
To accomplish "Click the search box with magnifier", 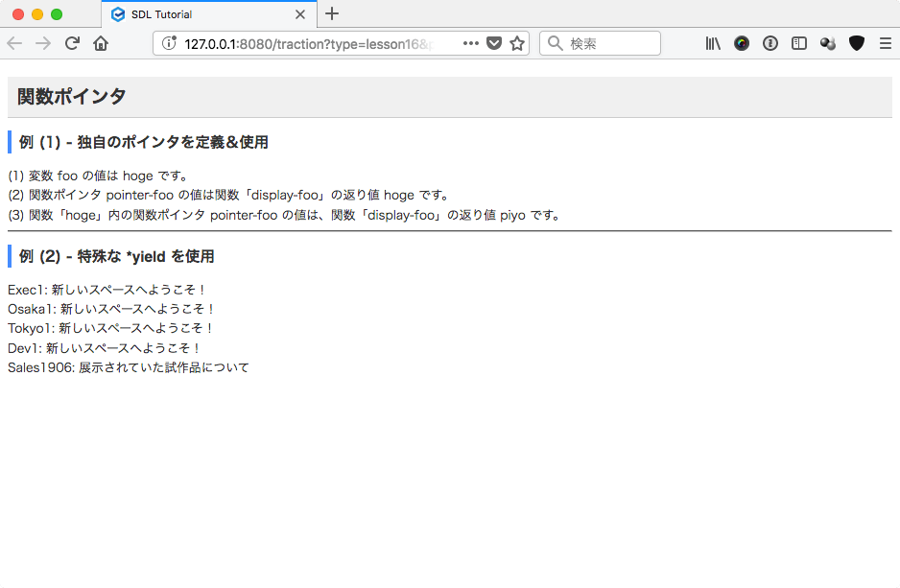I will pyautogui.click(x=600, y=43).
